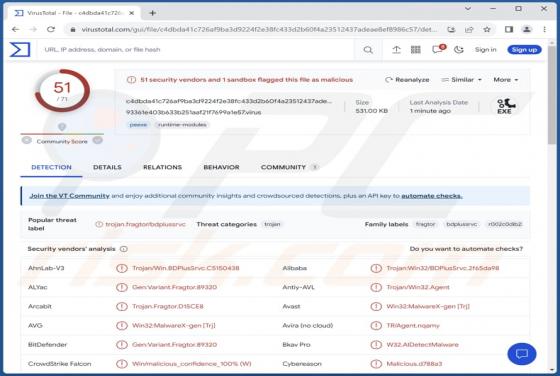The height and width of the screenshot is (376, 560).
Task: Open the apps grid icon
Action: [x=416, y=50]
